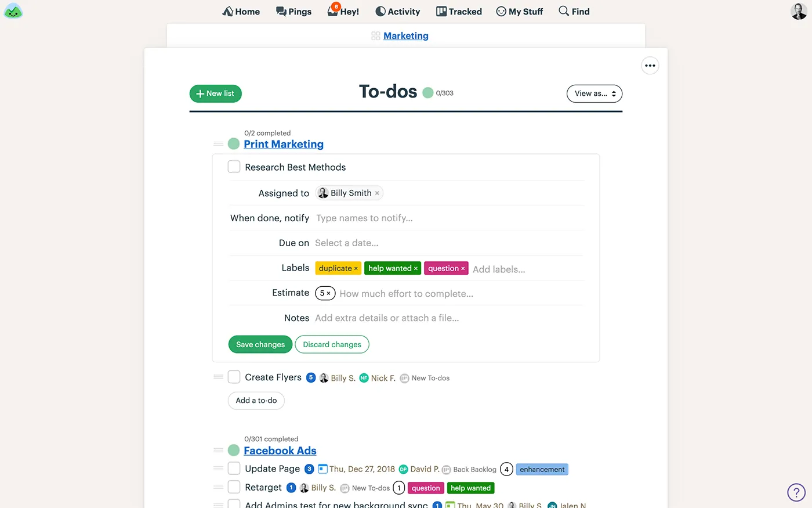Click the Thu, Dec 27, 2018 due date
The image size is (812, 508).
362,469
